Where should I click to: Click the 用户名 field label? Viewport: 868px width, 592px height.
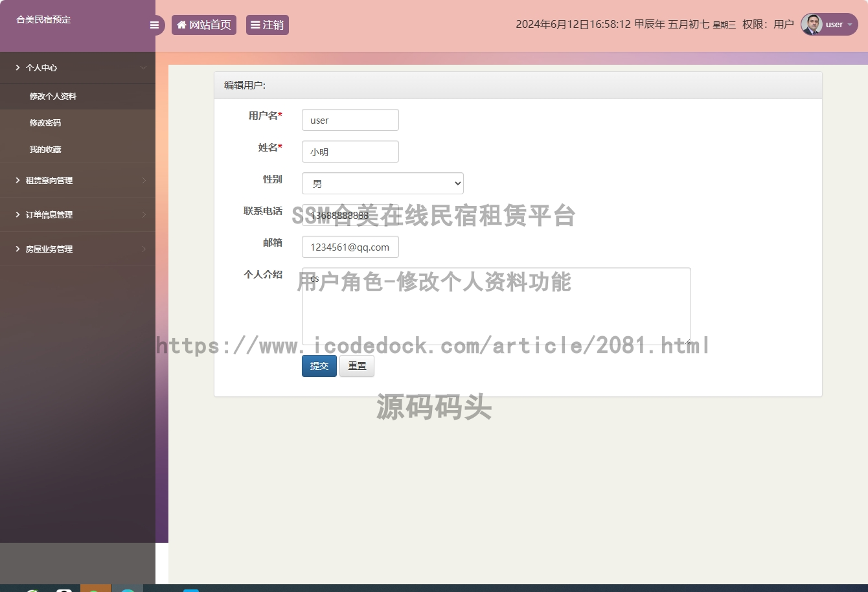266,115
